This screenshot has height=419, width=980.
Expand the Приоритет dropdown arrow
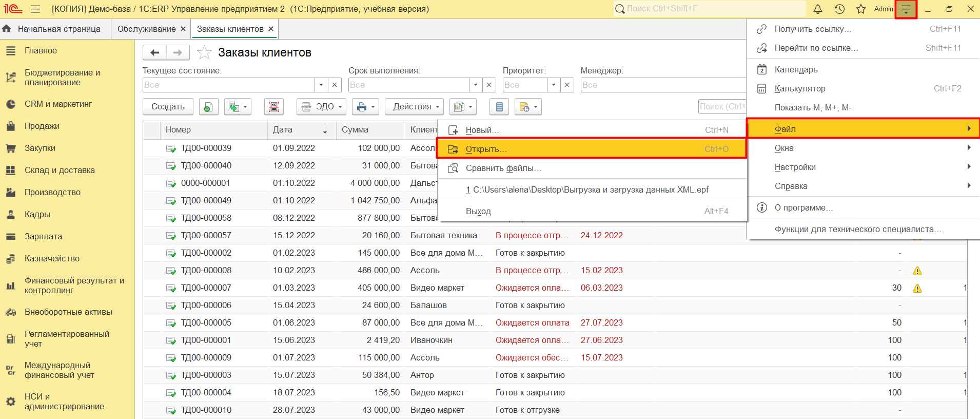click(553, 85)
